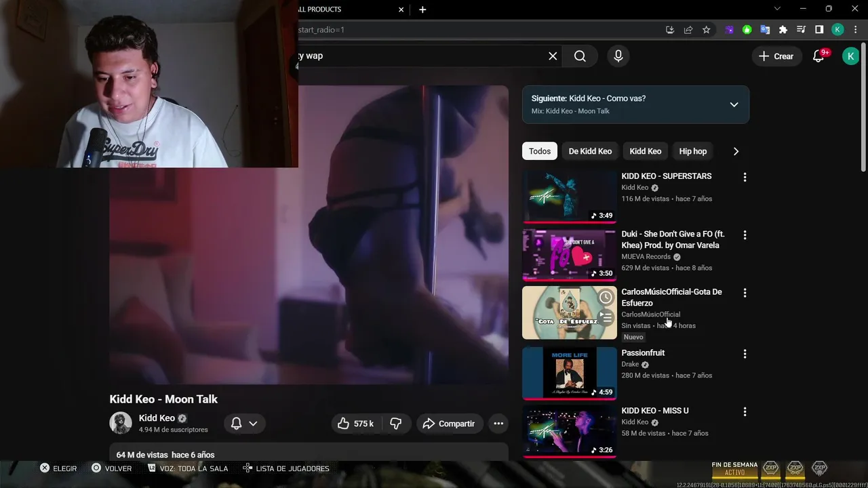Open CarlosMúsicOfficial channel link under Gota De Esfuerzo

(x=651, y=314)
